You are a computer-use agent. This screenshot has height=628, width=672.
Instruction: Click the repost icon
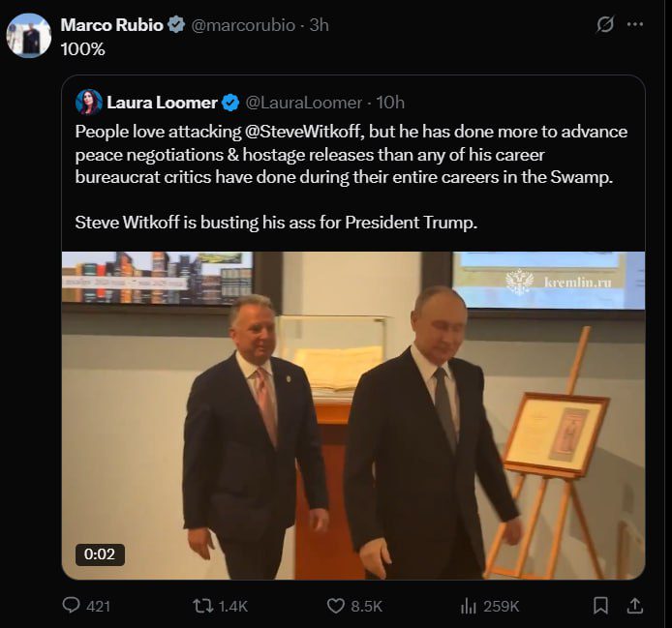(201, 606)
